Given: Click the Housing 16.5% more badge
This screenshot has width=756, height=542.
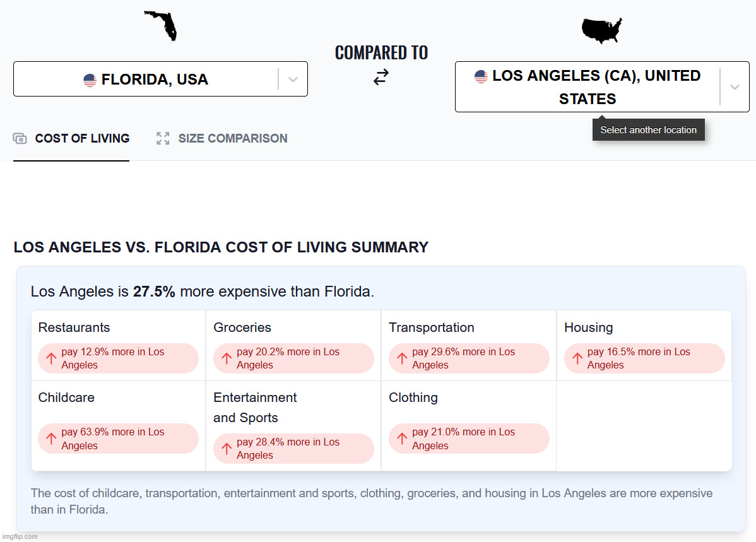Looking at the screenshot, I should [644, 358].
